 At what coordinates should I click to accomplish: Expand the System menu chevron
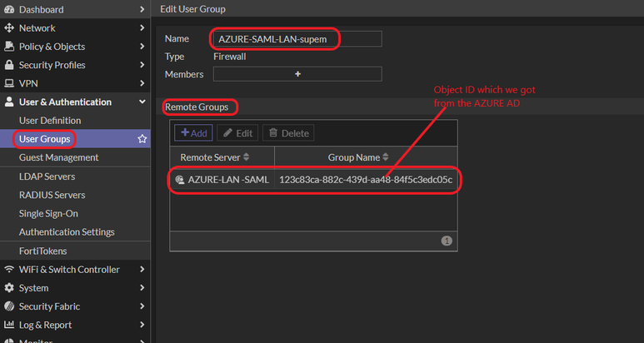[142, 287]
